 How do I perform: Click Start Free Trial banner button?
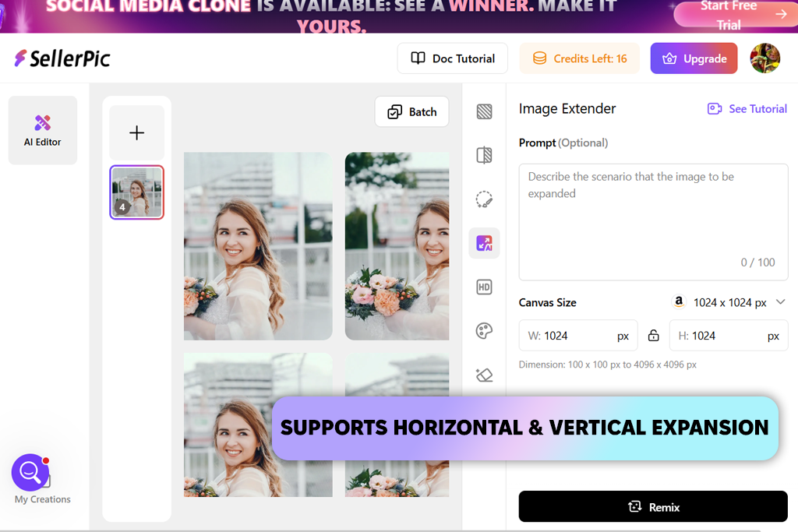click(x=736, y=14)
